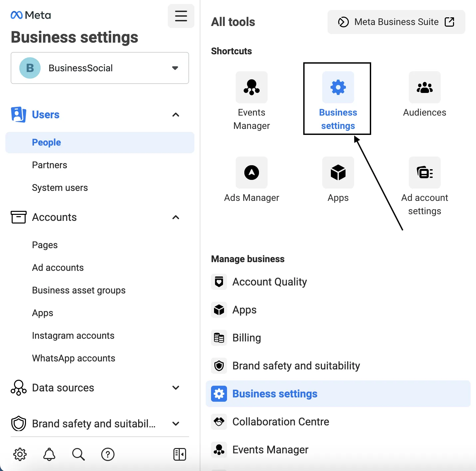Screen dimensions: 476x471
Task: Open the Ad account settings shortcut icon
Action: click(425, 173)
